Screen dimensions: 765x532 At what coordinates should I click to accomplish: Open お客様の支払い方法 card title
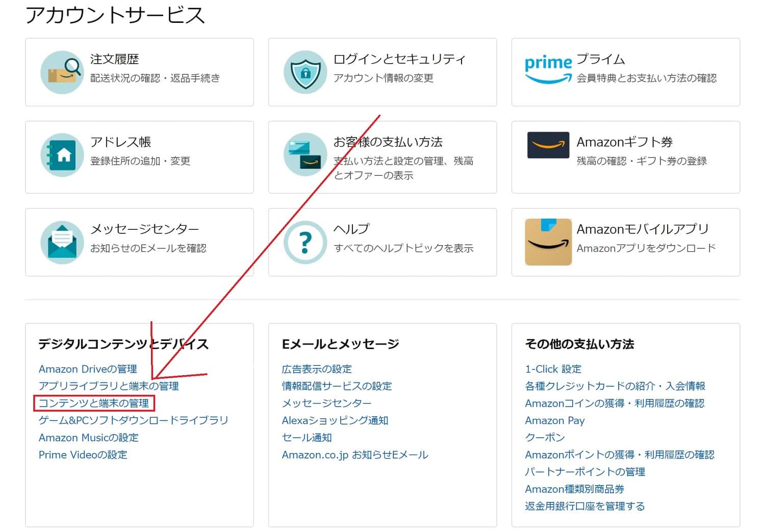pos(388,142)
